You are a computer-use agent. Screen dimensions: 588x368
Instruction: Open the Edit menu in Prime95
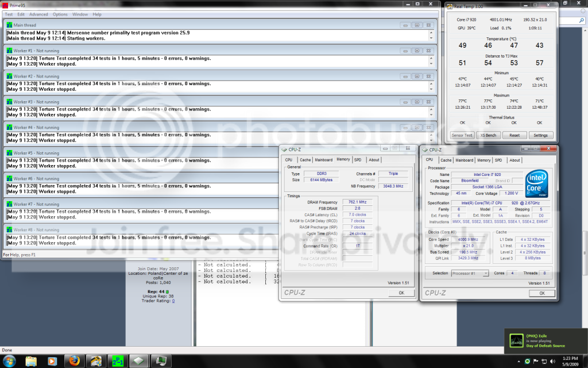point(21,14)
